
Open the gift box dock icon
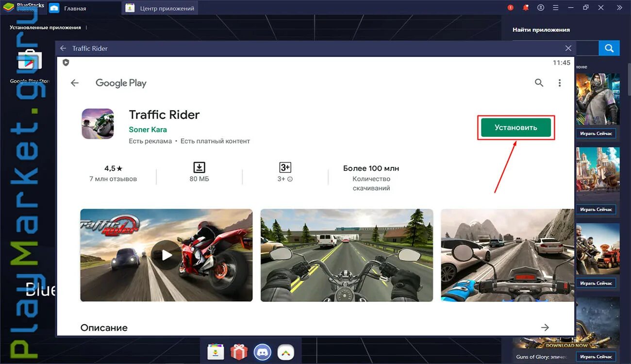(x=239, y=351)
